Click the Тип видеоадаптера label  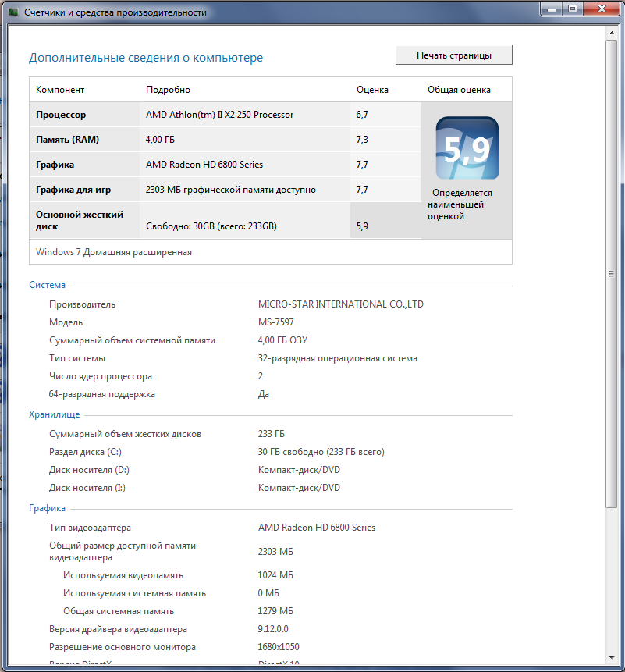click(x=90, y=528)
